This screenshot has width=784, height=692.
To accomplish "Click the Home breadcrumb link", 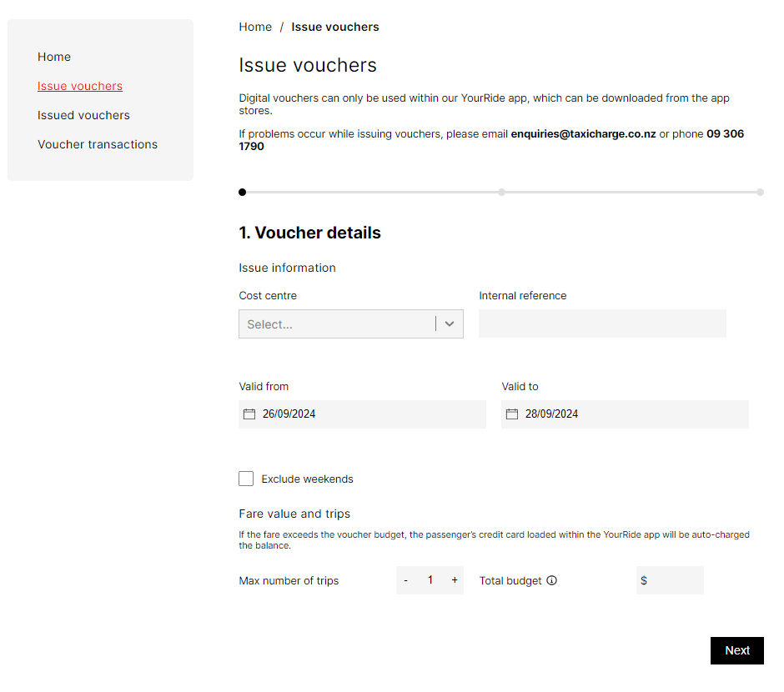I will click(x=255, y=27).
